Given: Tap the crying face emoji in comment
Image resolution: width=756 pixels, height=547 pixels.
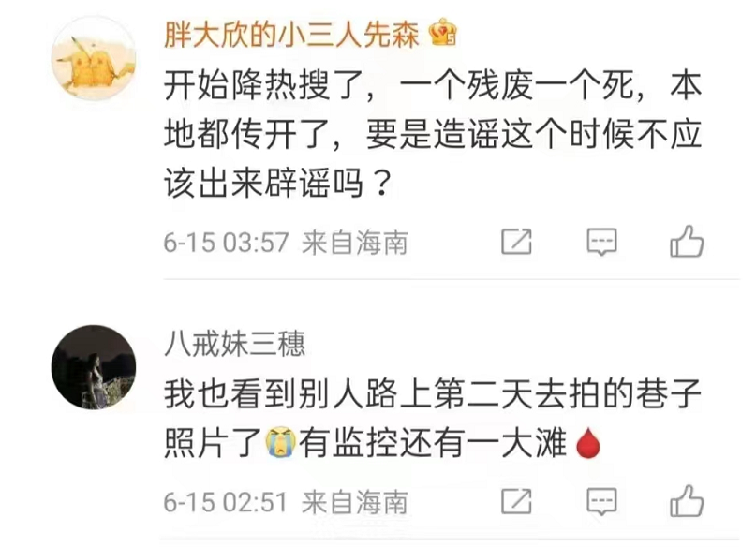Looking at the screenshot, I should pos(281,442).
